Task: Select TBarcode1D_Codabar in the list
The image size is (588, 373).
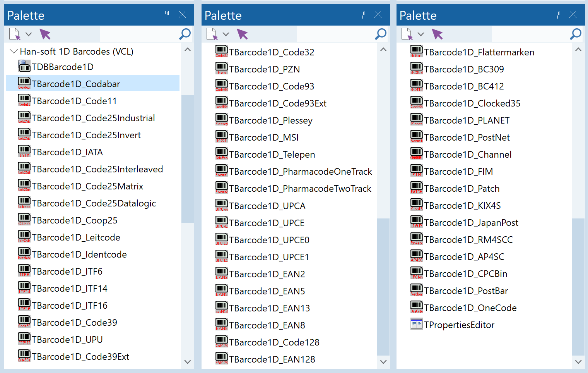Action: pyautogui.click(x=92, y=83)
